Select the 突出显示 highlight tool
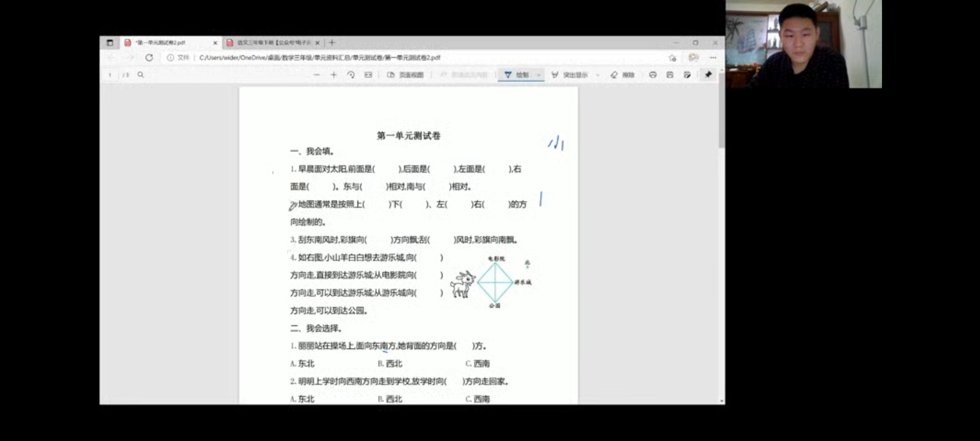The image size is (980, 441). click(570, 75)
